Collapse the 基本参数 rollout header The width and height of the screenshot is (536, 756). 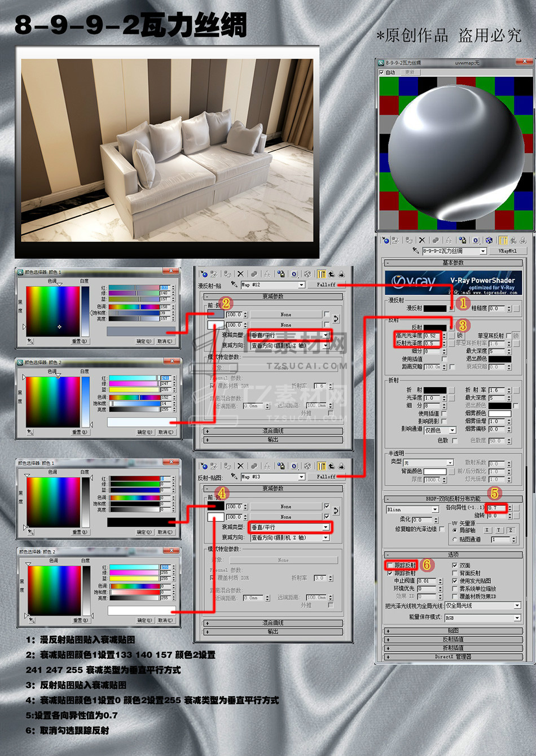[453, 263]
